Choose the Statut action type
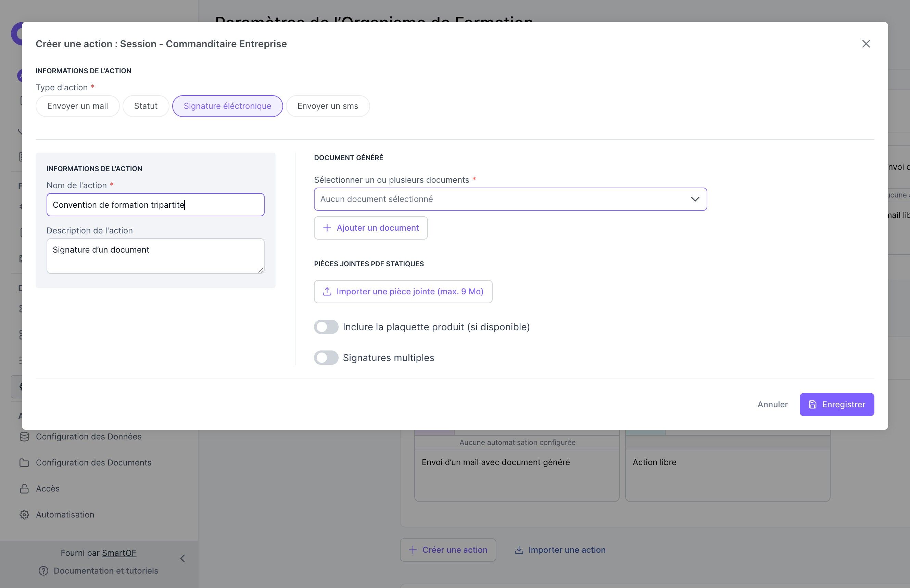The image size is (910, 588). pos(146,106)
